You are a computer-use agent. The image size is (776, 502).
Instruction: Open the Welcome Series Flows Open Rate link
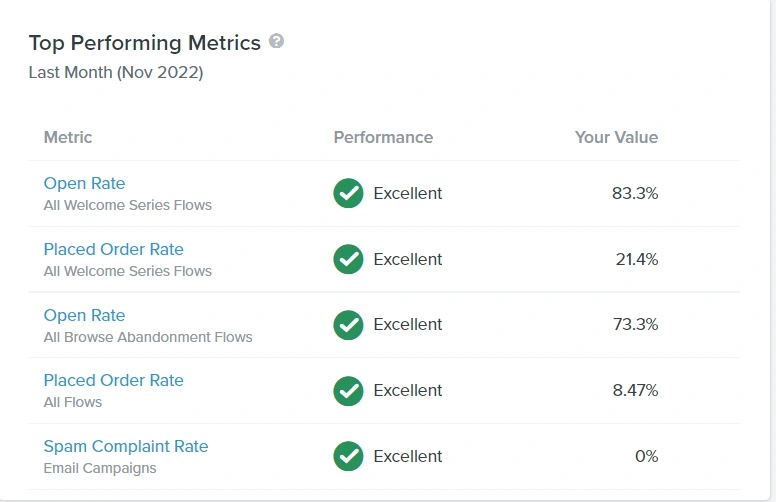84,183
